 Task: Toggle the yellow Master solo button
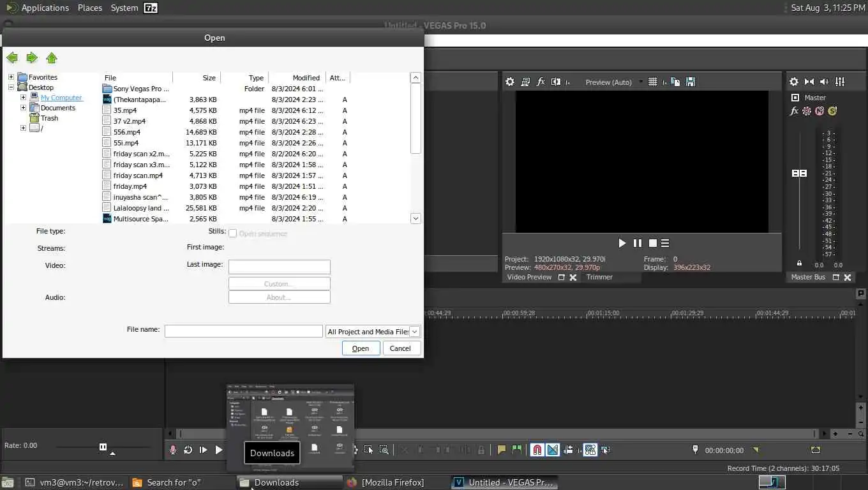point(832,111)
